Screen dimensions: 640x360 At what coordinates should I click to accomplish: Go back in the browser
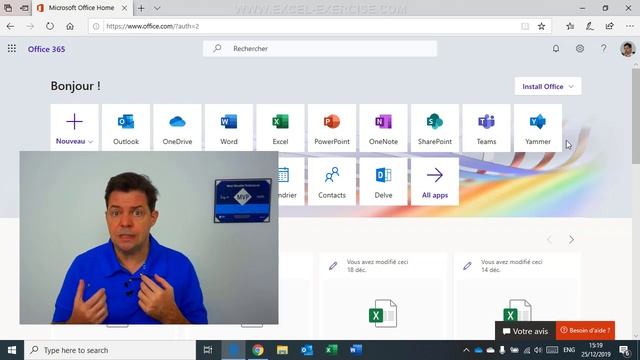(x=10, y=26)
